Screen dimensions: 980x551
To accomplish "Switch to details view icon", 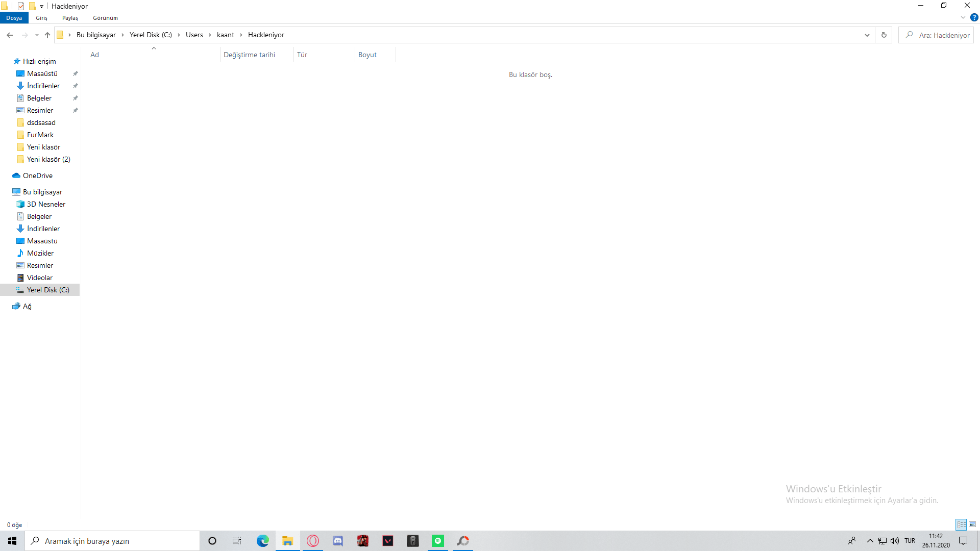I will point(961,524).
